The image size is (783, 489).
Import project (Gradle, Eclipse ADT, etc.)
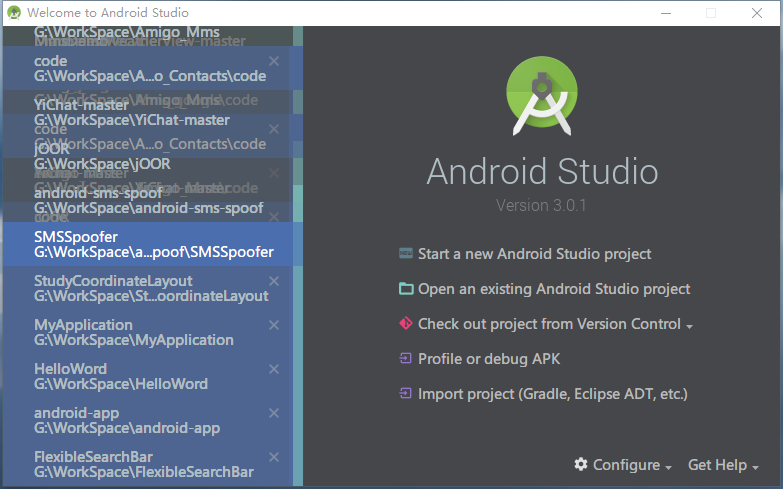(553, 394)
